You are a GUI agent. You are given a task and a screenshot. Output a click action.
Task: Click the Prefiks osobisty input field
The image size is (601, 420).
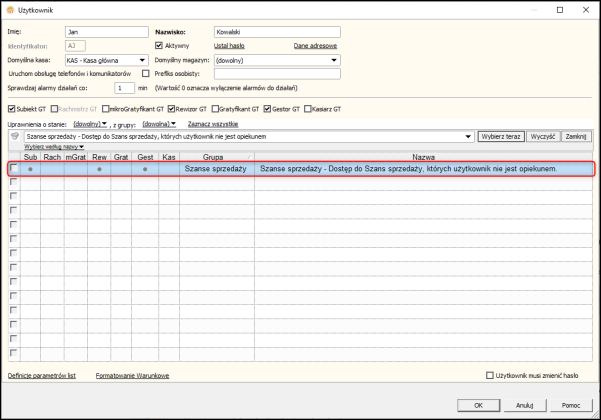[277, 74]
